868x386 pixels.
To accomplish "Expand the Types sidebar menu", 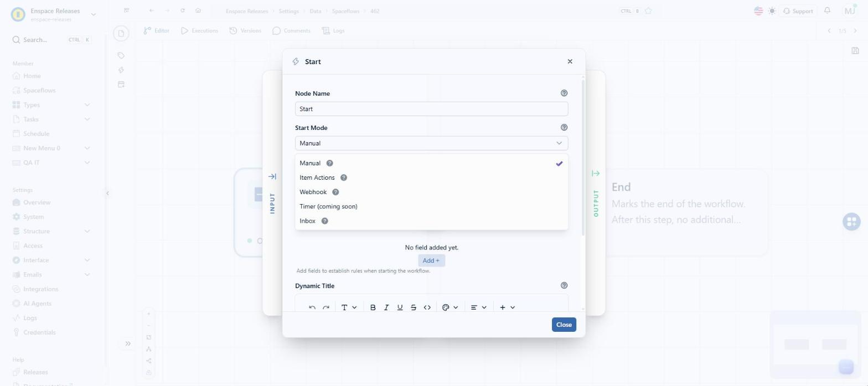I will (x=51, y=105).
